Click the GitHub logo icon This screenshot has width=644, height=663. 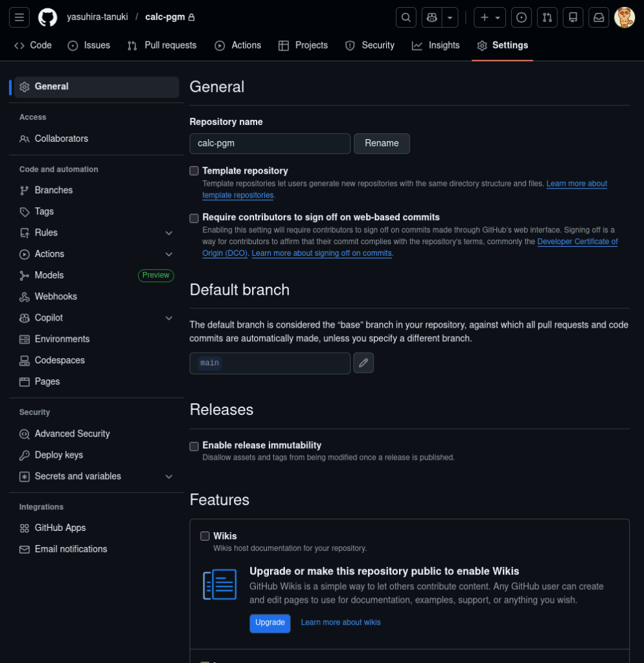click(47, 17)
